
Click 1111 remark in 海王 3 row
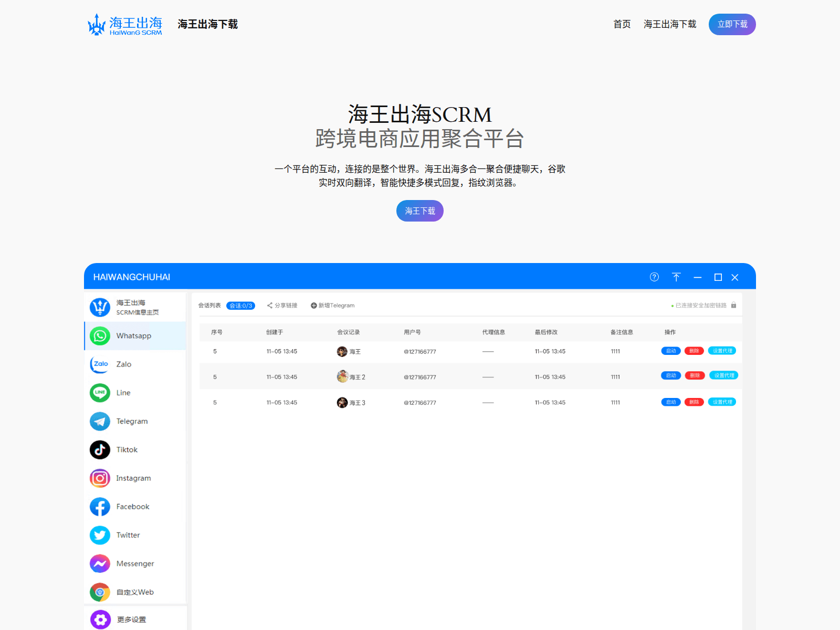click(615, 403)
